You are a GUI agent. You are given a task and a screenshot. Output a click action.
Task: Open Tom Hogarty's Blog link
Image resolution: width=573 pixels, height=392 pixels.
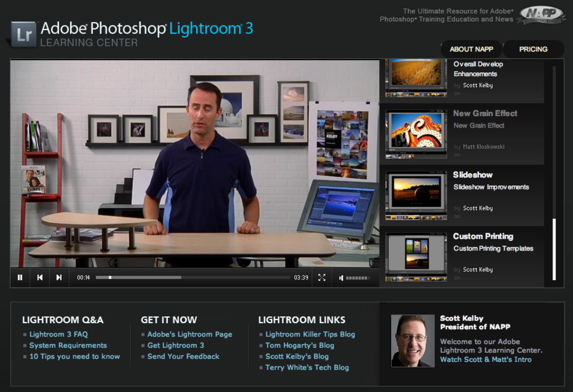pyautogui.click(x=300, y=345)
